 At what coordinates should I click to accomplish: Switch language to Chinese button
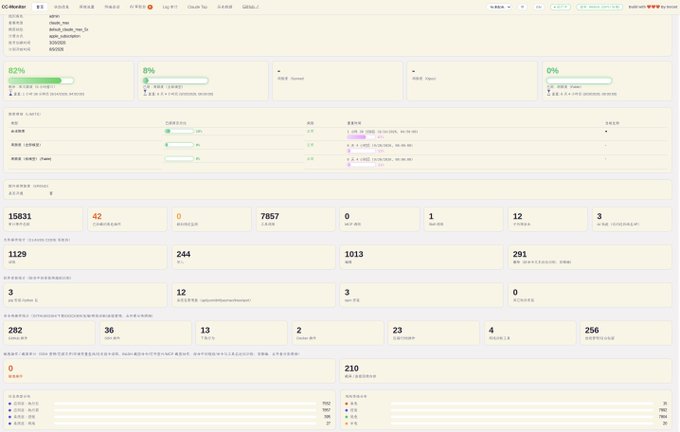[x=523, y=7]
